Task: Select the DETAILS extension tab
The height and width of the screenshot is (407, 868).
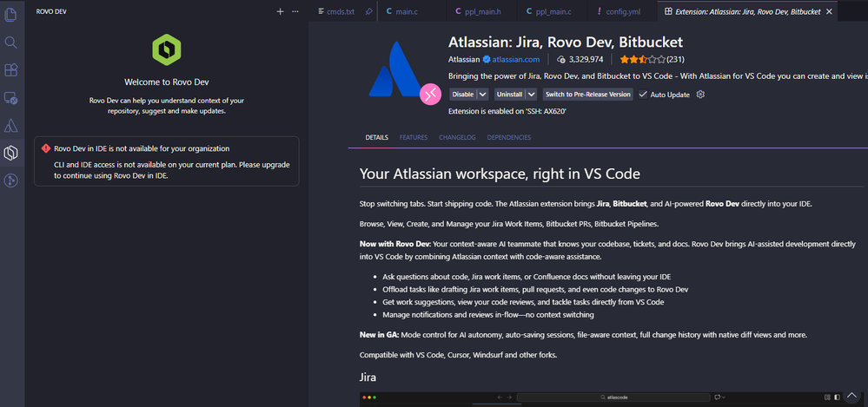Action: tap(376, 138)
